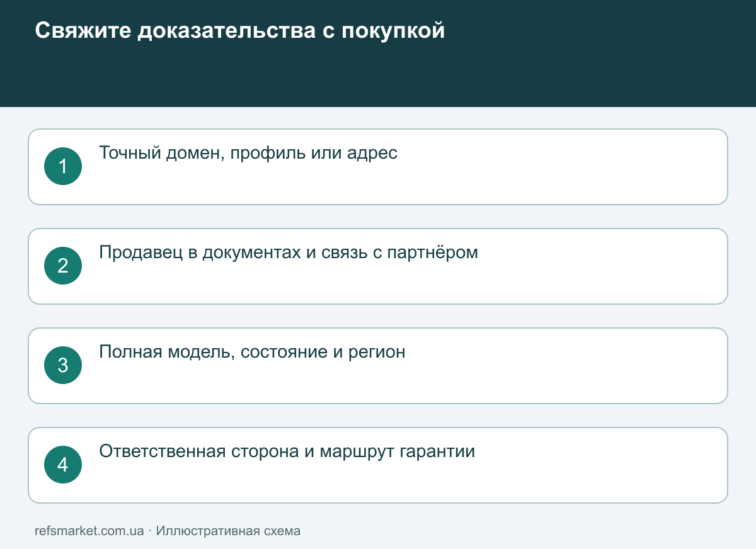This screenshot has height=549, width=756.
Task: Click text 'Ответственная сторона и маршрут гарантии'
Action: pos(287,451)
